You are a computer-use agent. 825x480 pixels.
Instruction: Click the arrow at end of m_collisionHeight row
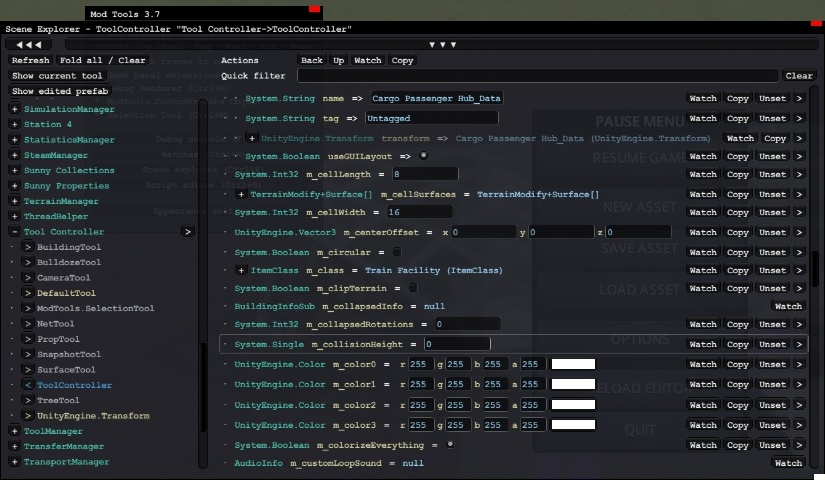(x=799, y=344)
